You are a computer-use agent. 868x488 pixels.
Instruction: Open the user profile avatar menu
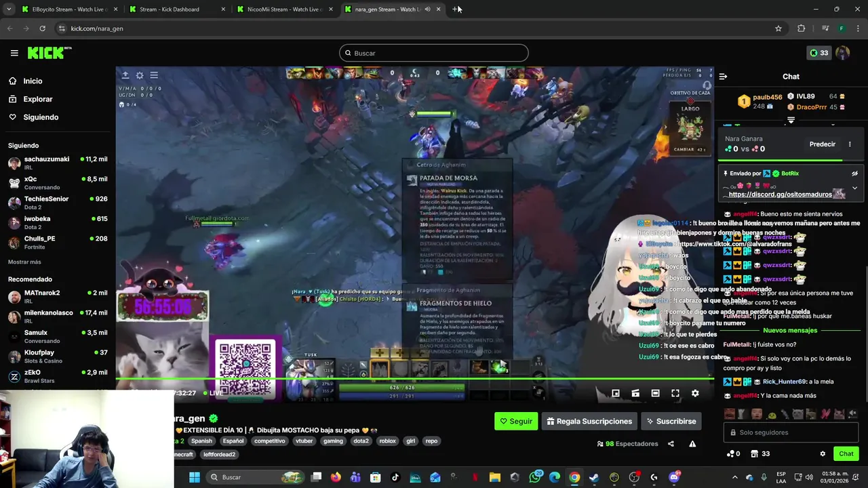pyautogui.click(x=843, y=53)
